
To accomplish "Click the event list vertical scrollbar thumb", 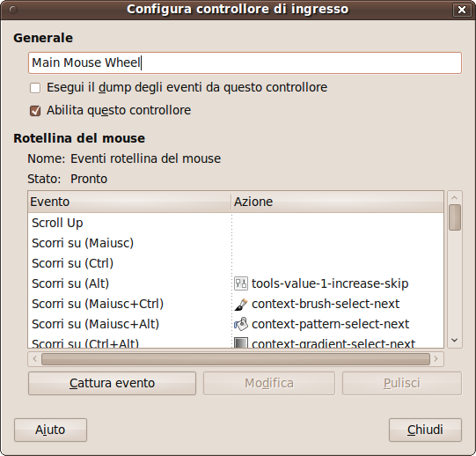I will (x=455, y=217).
